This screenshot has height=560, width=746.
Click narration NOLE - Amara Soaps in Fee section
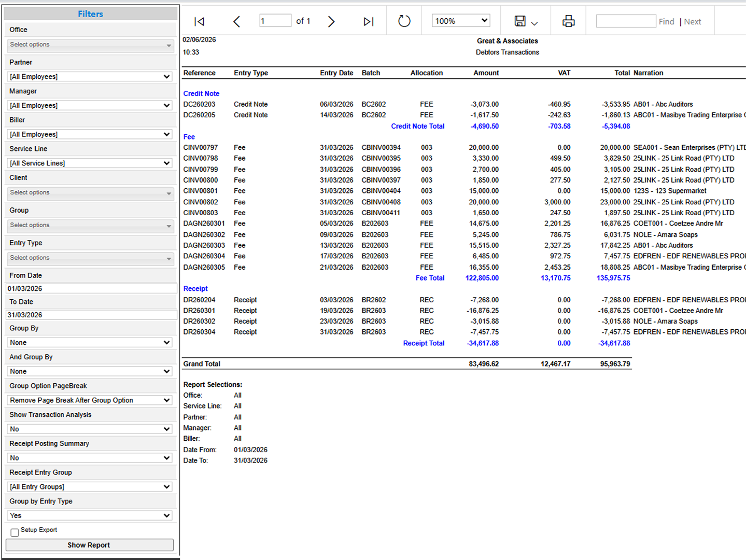(666, 235)
